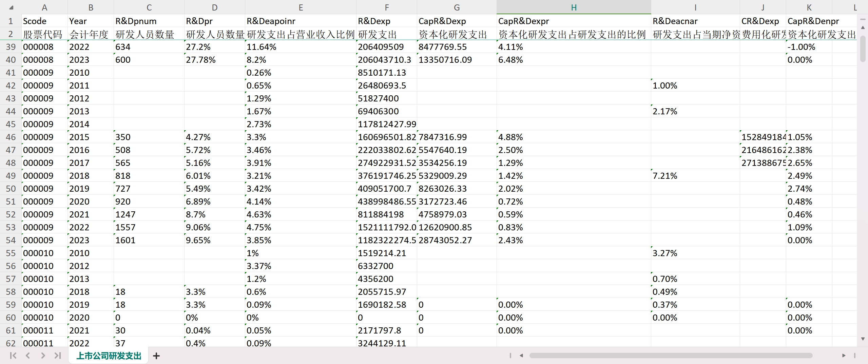
Task: Click the Select All corner triangle
Action: point(11,8)
